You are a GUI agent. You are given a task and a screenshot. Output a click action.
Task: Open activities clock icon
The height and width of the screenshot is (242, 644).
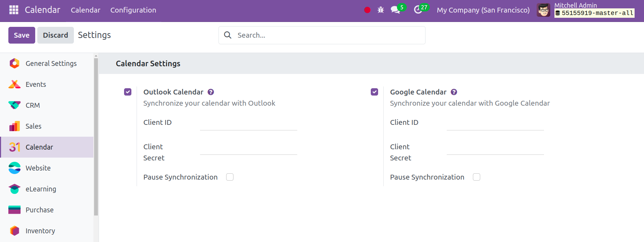tap(418, 10)
